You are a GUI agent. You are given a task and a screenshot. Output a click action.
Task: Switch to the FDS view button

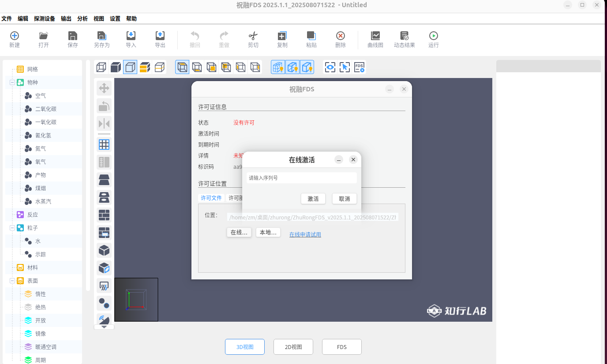[x=342, y=347]
